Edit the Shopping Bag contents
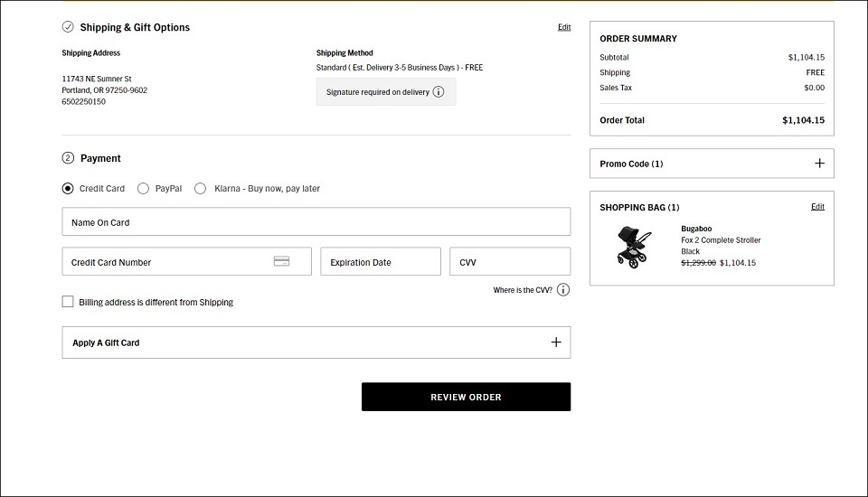This screenshot has width=868, height=497. [817, 207]
